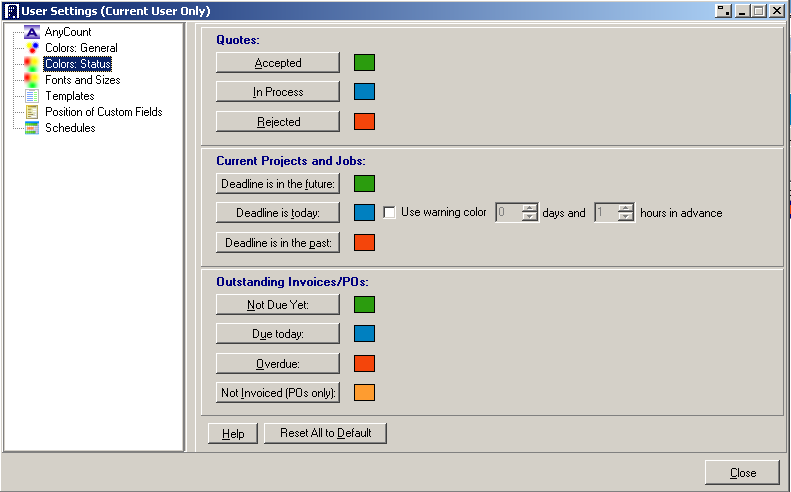This screenshot has width=791, height=492.
Task: Click the Accepted quotes color button
Action: 278,63
